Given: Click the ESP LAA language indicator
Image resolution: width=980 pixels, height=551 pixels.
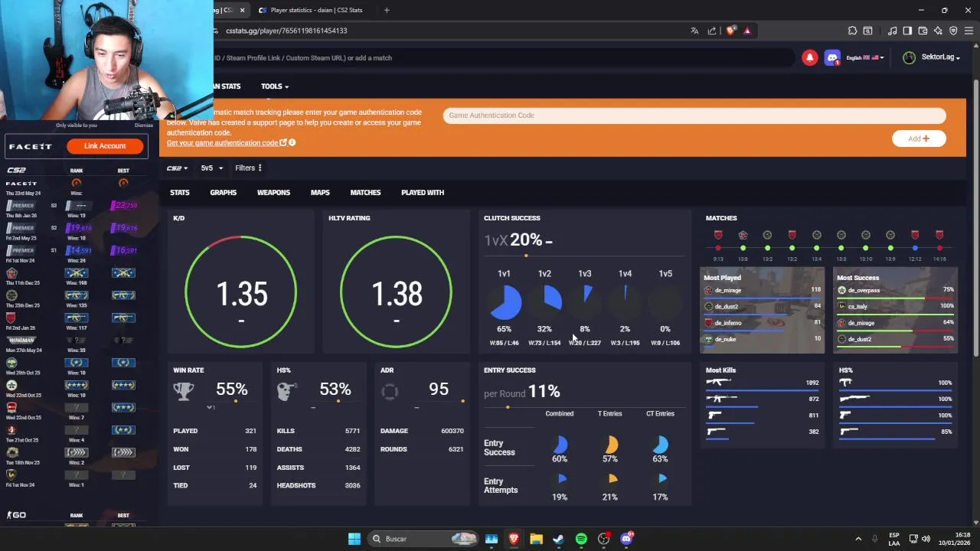Looking at the screenshot, I should click(x=894, y=539).
